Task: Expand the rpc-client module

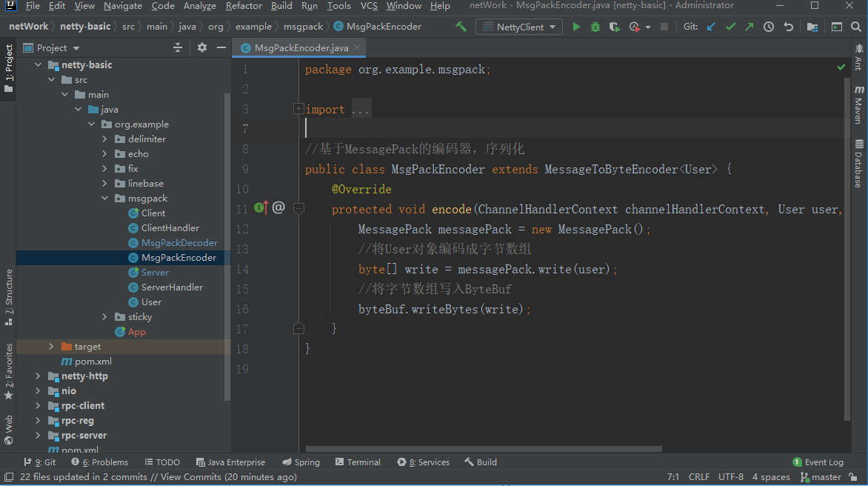Action: pos(39,406)
